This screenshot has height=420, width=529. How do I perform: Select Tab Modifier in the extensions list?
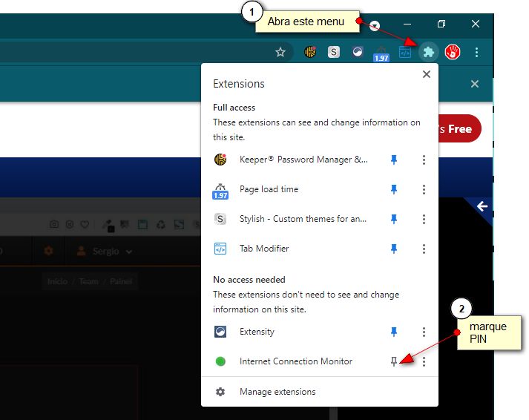tap(264, 249)
